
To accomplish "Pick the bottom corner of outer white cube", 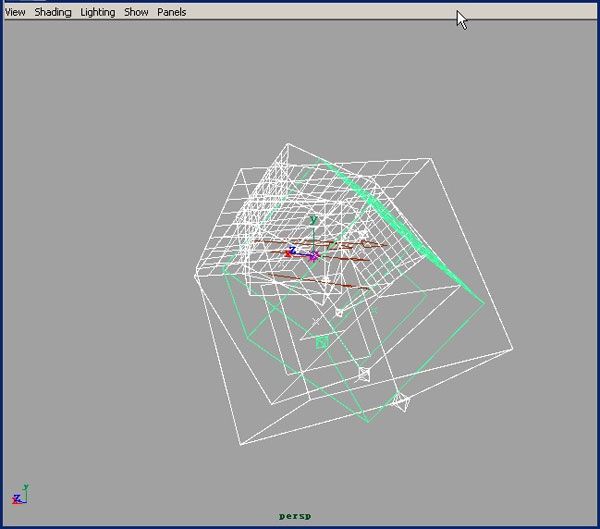I will click(x=238, y=443).
